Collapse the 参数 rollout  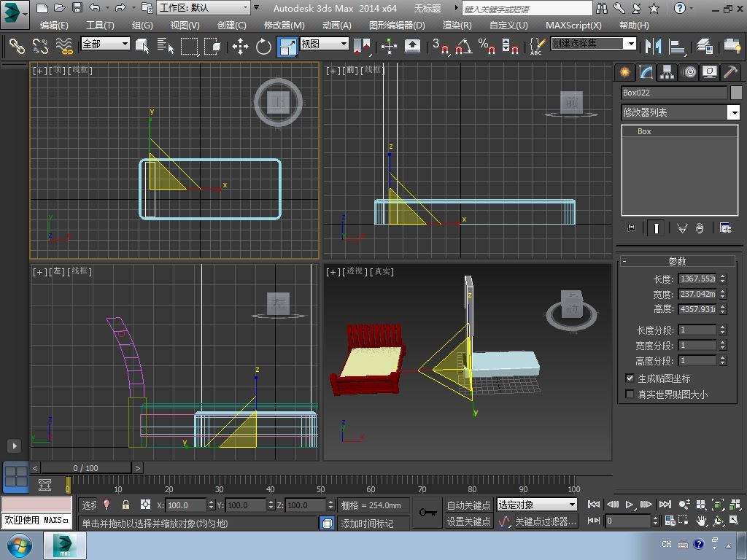tap(677, 261)
